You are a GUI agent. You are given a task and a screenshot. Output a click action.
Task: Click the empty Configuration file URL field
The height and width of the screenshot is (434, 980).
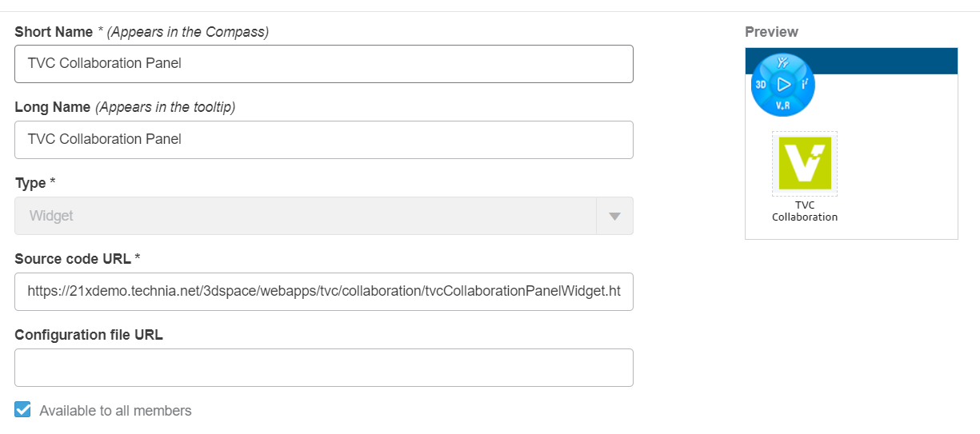click(324, 368)
